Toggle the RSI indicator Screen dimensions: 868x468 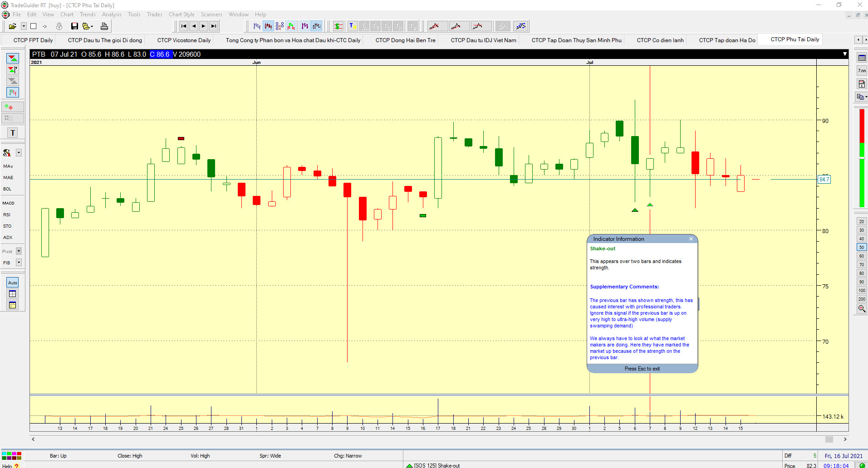click(7, 214)
